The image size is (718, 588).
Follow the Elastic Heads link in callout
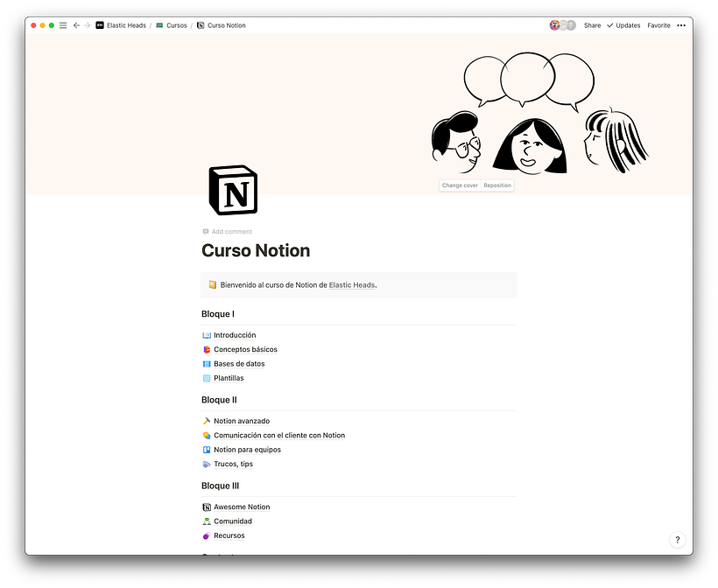coord(352,284)
